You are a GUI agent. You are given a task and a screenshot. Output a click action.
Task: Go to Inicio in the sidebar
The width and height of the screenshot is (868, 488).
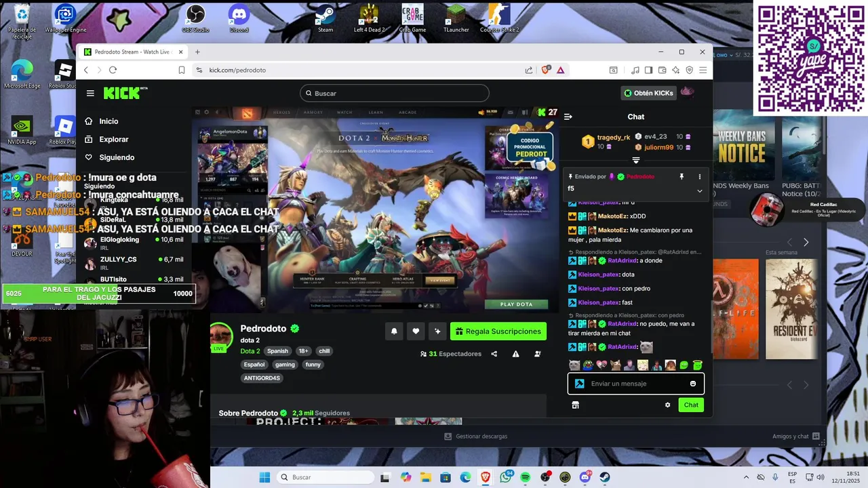pos(108,121)
